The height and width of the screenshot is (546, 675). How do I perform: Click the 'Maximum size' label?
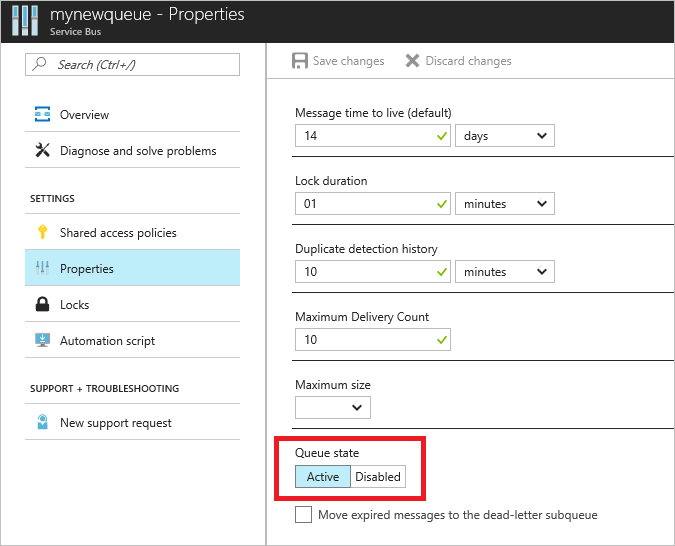333,385
